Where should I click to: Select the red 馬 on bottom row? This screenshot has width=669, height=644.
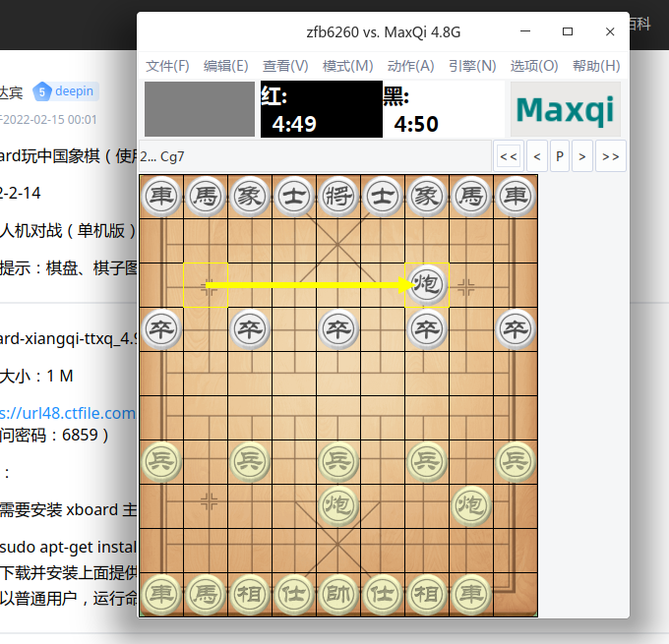pyautogui.click(x=206, y=595)
